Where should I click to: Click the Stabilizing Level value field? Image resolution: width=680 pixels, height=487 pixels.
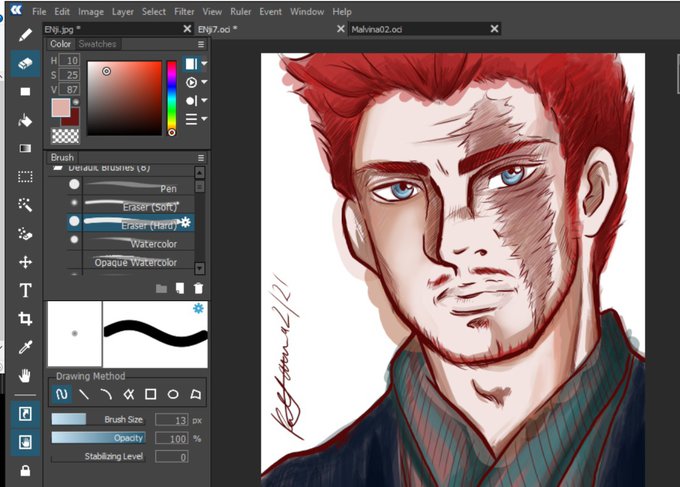click(x=172, y=457)
